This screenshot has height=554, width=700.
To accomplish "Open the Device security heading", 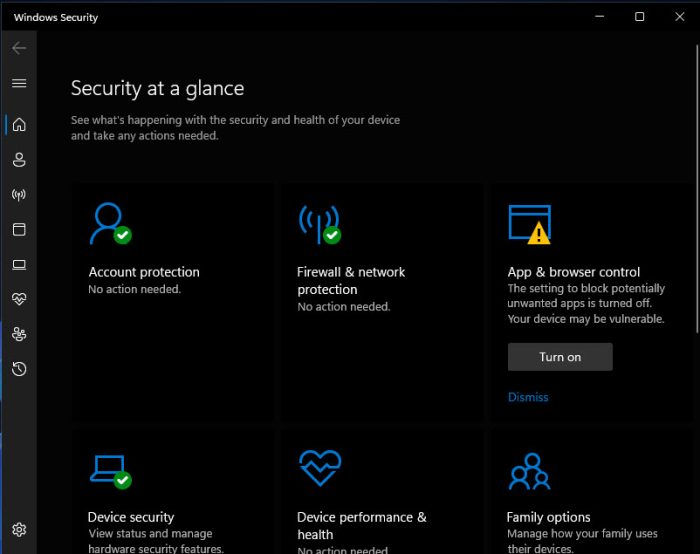I will click(x=131, y=517).
